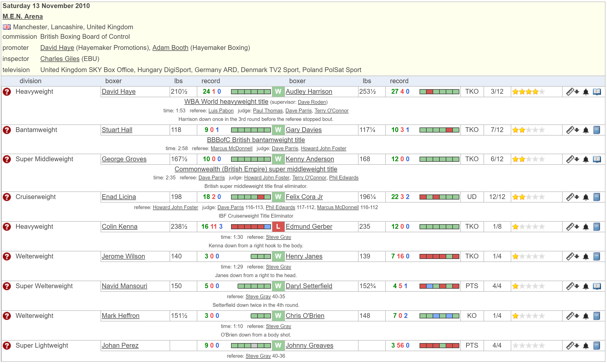Open David Haye boxer profile in the table

click(118, 92)
